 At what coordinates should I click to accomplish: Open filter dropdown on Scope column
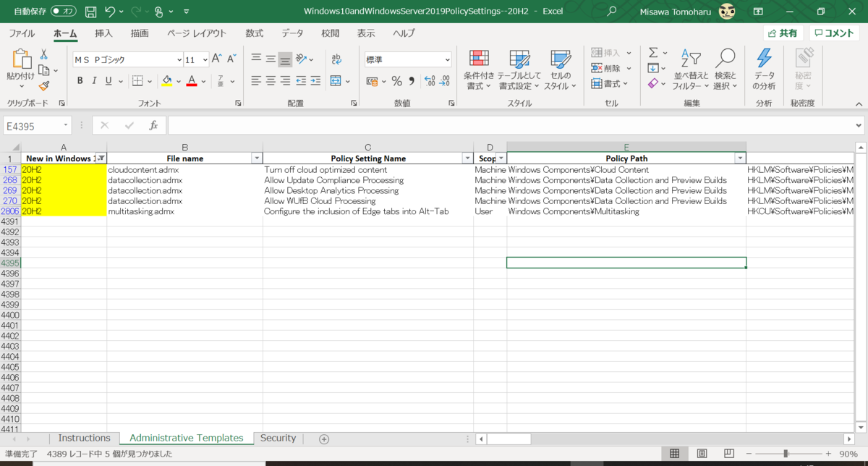pyautogui.click(x=501, y=158)
